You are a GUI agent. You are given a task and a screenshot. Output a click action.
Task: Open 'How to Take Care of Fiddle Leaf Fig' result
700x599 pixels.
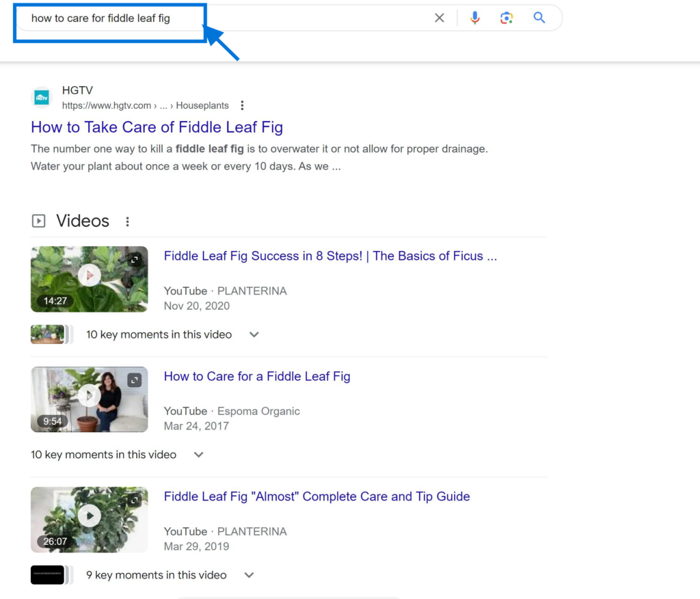(157, 127)
